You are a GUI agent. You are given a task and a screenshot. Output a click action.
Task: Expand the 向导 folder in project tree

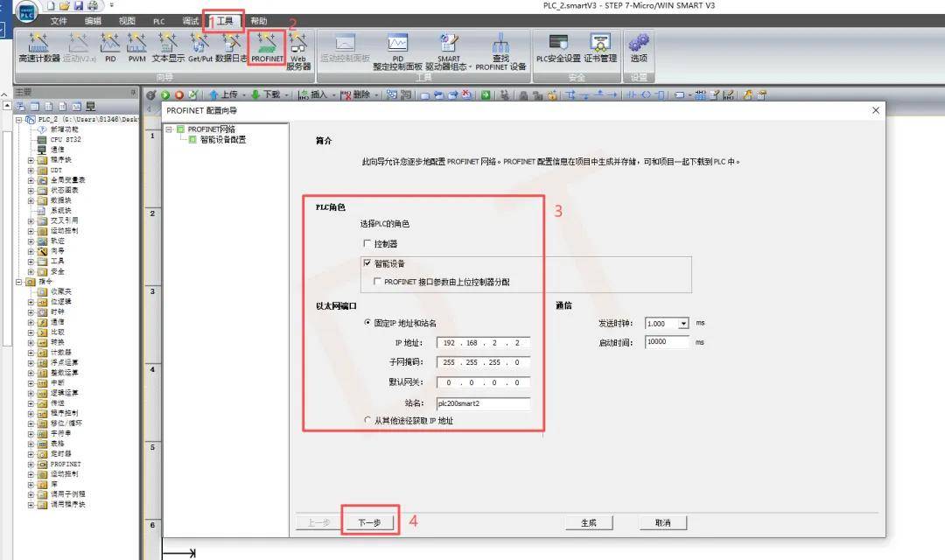(31, 251)
